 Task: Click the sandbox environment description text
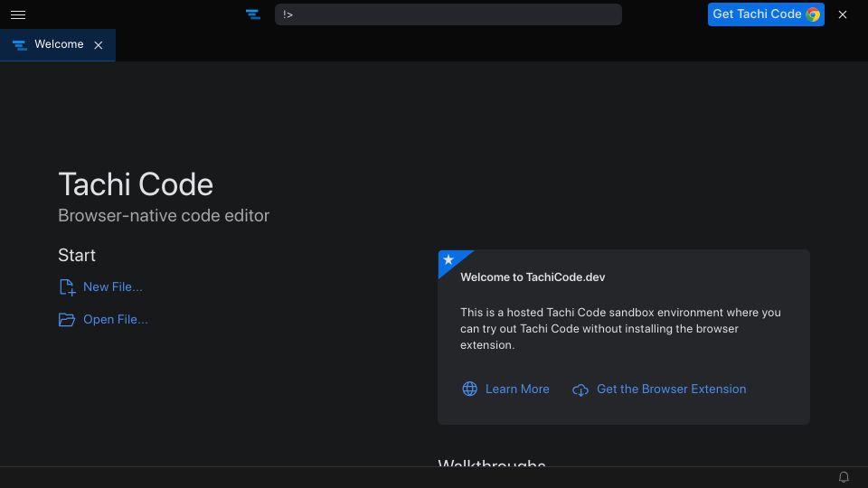[620, 329]
